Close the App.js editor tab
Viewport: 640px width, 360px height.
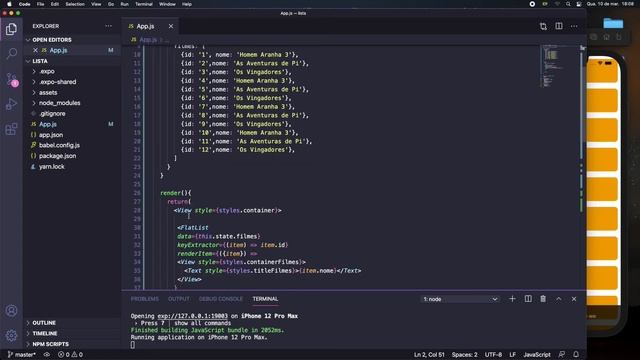point(171,26)
